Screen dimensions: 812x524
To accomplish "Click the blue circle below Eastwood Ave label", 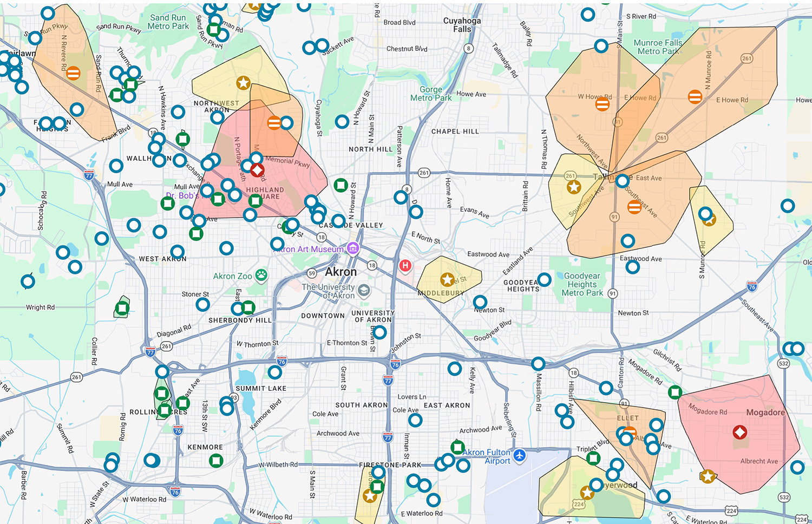I will 633,266.
